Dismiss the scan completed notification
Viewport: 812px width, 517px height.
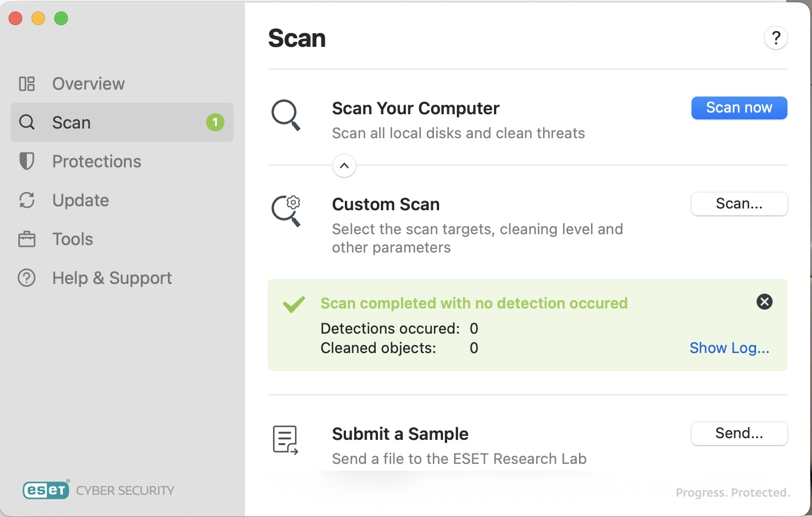764,302
